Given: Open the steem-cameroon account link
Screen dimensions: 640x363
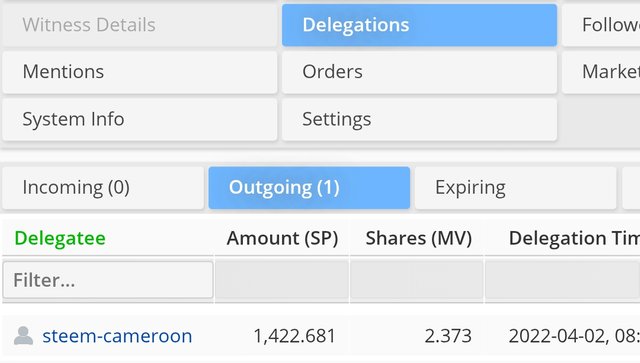Looking at the screenshot, I should coord(117,336).
